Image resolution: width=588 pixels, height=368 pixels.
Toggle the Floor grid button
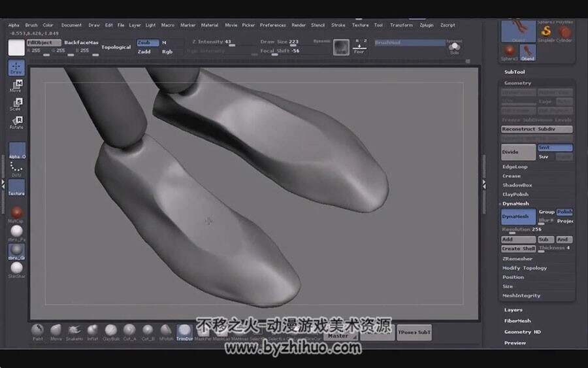point(359,46)
